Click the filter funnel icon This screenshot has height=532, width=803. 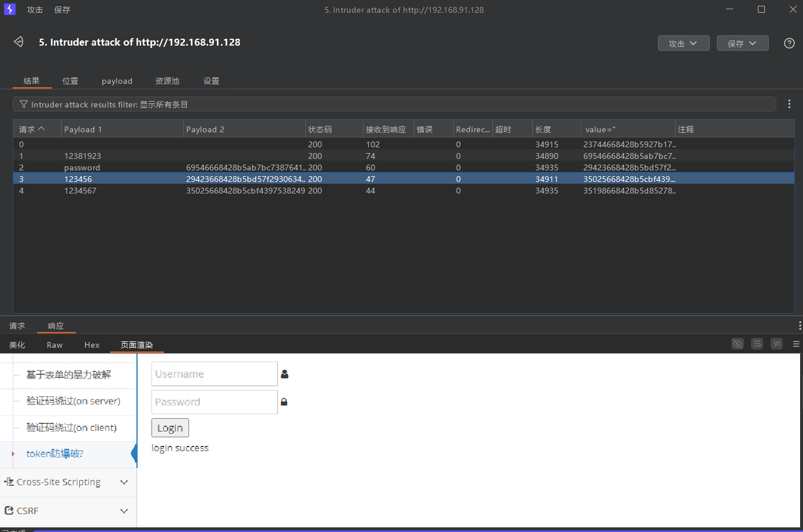click(x=23, y=105)
